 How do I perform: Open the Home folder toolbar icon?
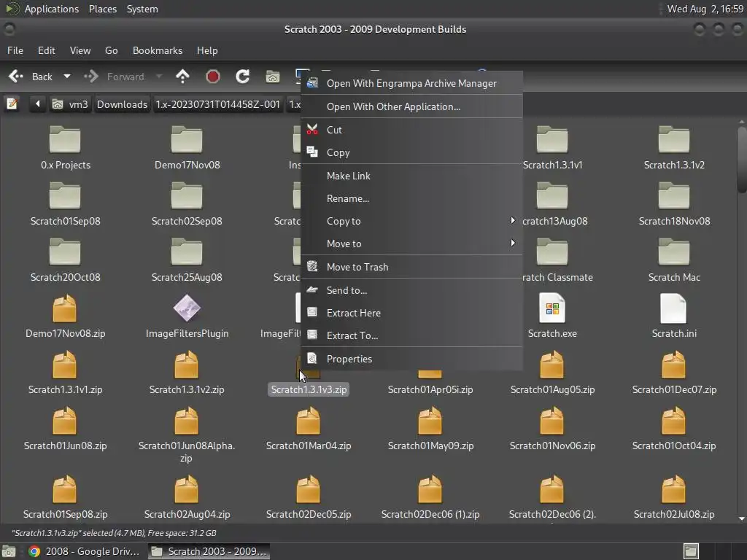point(273,76)
